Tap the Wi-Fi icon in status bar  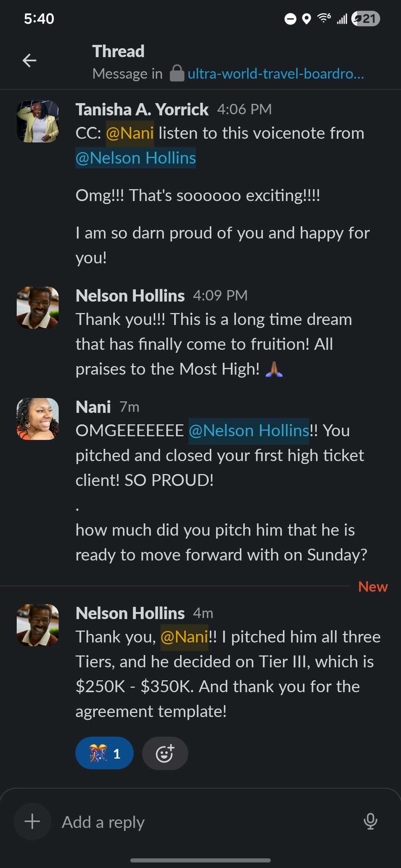pyautogui.click(x=324, y=18)
